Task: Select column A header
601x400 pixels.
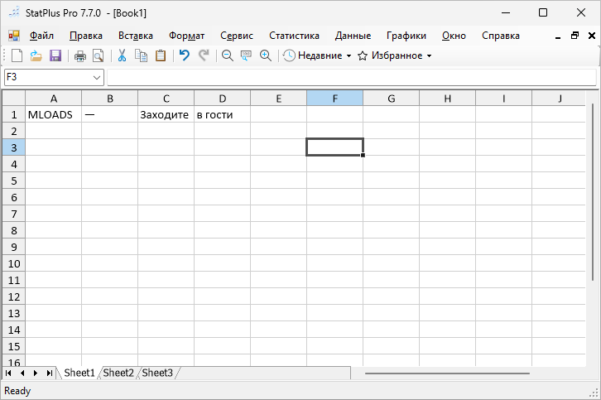Action: (54, 98)
